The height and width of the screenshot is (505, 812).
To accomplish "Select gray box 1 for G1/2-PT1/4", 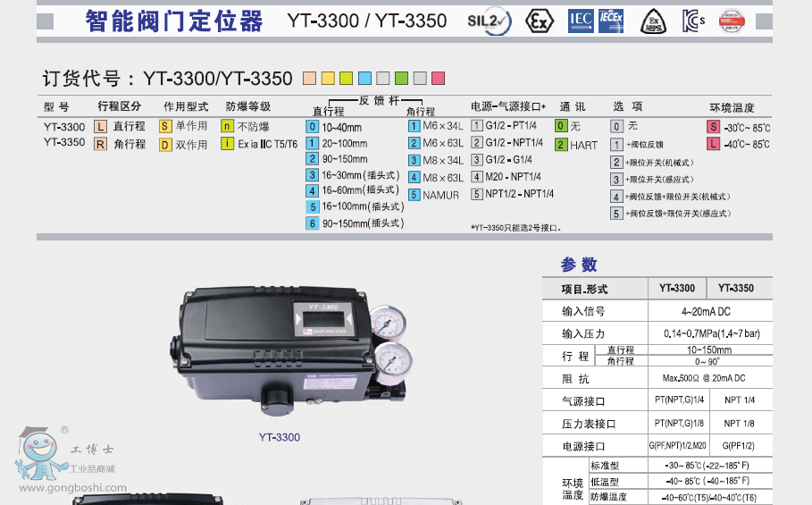I will [x=477, y=125].
